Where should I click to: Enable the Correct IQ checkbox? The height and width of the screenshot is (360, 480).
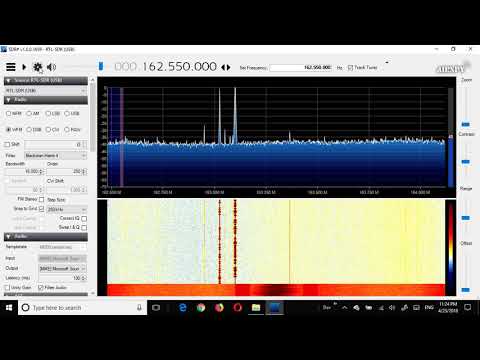click(84, 218)
